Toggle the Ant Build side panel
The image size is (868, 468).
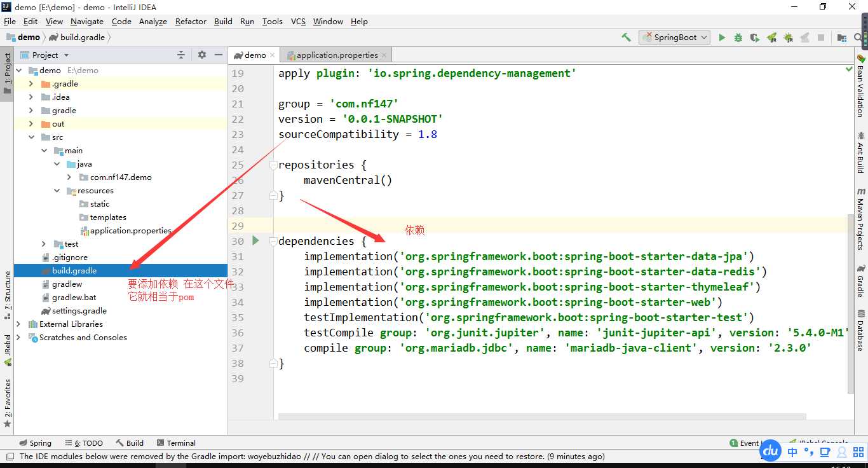pos(861,152)
